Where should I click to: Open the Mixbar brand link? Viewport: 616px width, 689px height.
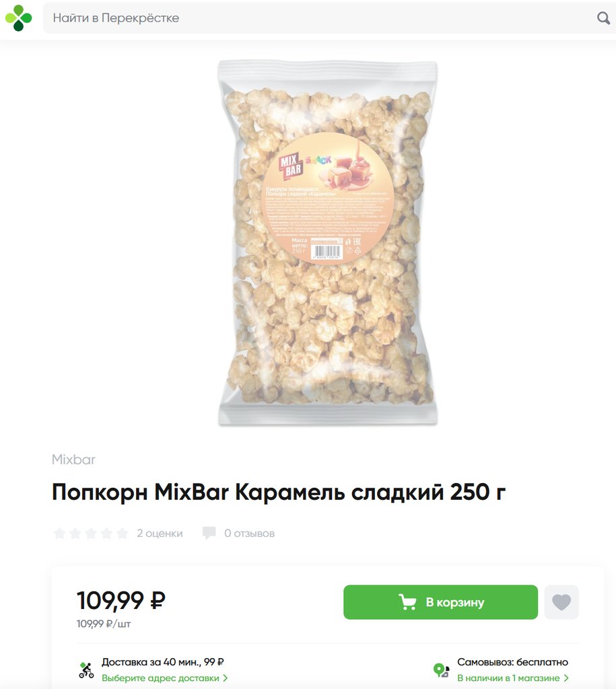pyautogui.click(x=73, y=459)
